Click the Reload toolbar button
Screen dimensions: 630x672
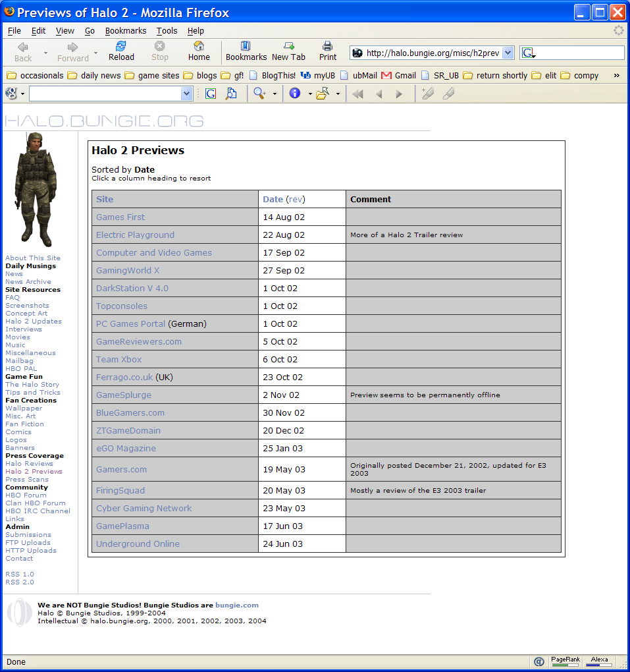(x=120, y=51)
